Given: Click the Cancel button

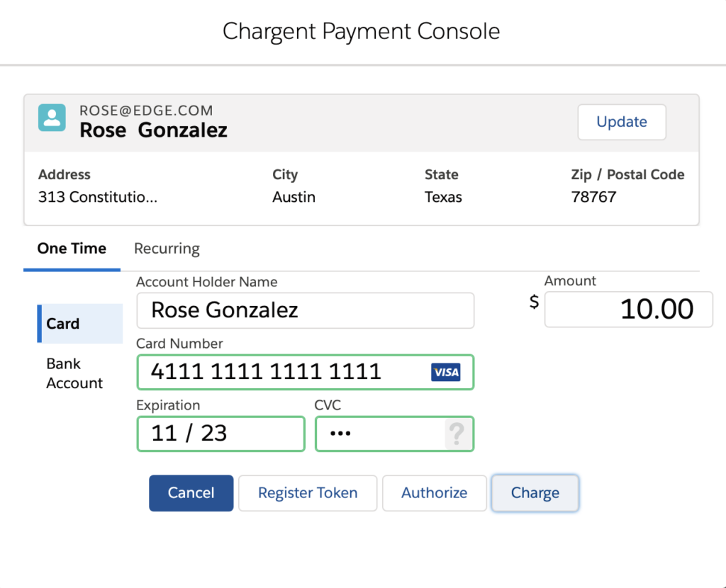Looking at the screenshot, I should 191,493.
